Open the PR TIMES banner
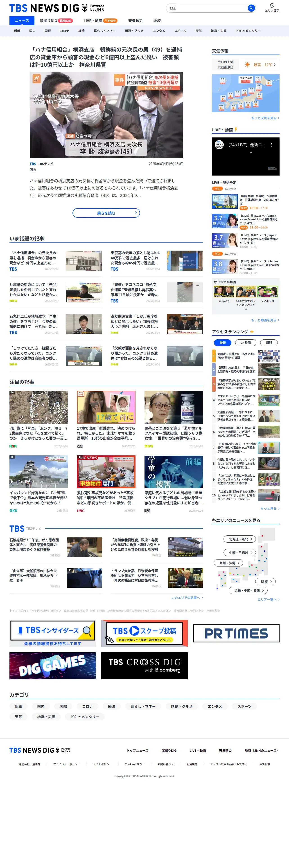The width and height of the screenshot is (289, 868). [236, 633]
